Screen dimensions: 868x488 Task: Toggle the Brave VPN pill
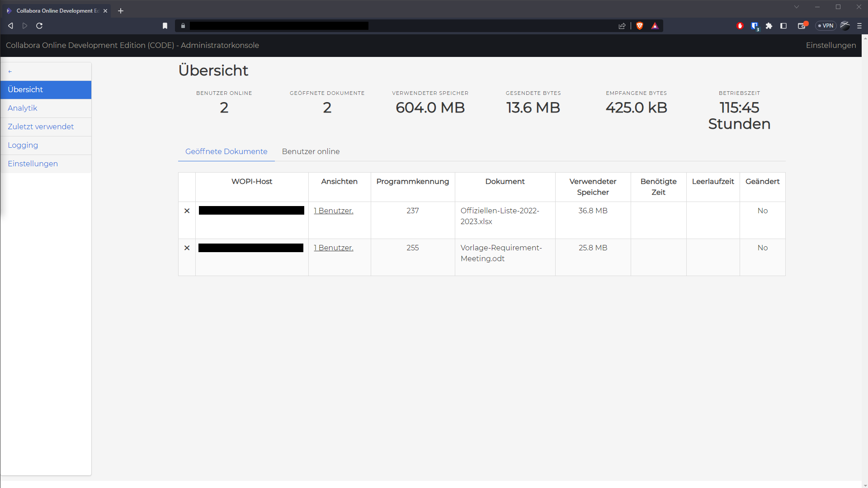click(826, 26)
